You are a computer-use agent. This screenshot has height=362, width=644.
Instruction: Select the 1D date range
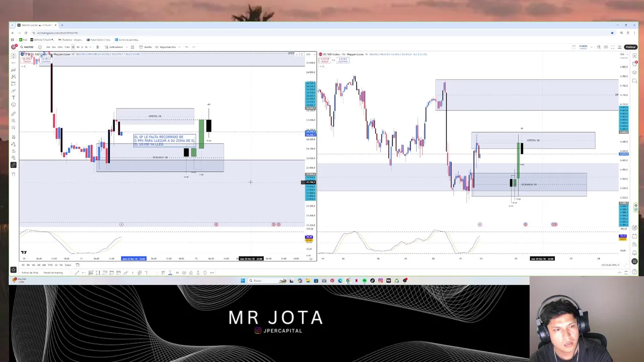click(x=23, y=265)
